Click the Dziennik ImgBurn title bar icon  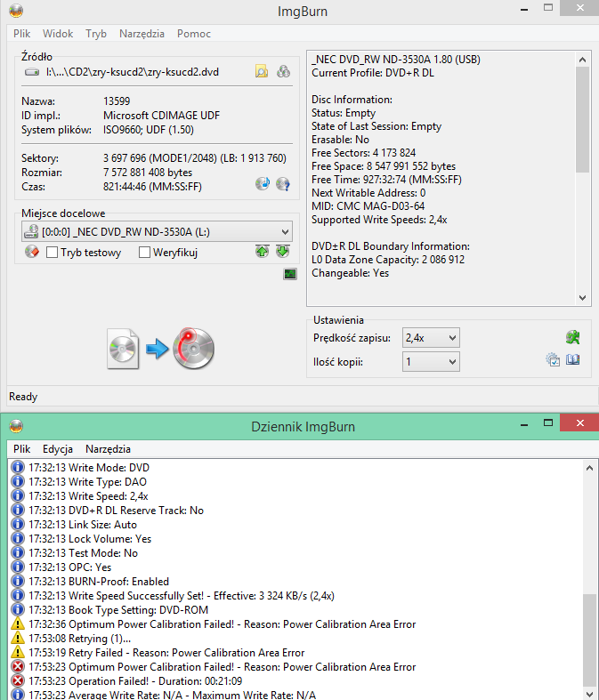[x=16, y=426]
